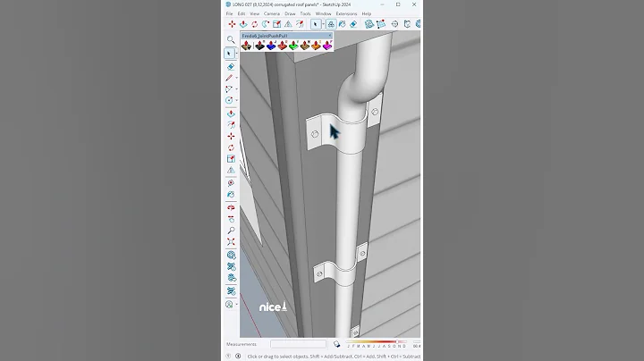Select the Arc tool in left toolbar

(x=229, y=88)
